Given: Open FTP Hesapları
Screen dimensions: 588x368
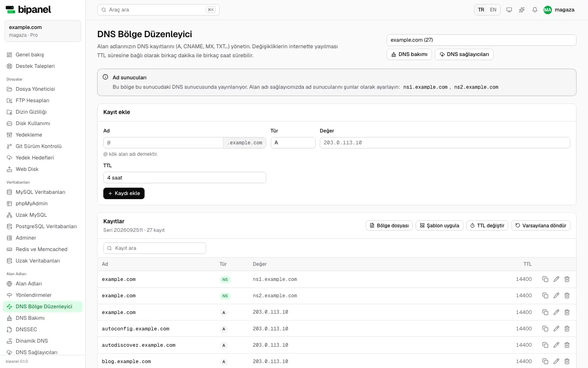Looking at the screenshot, I should [43, 101].
